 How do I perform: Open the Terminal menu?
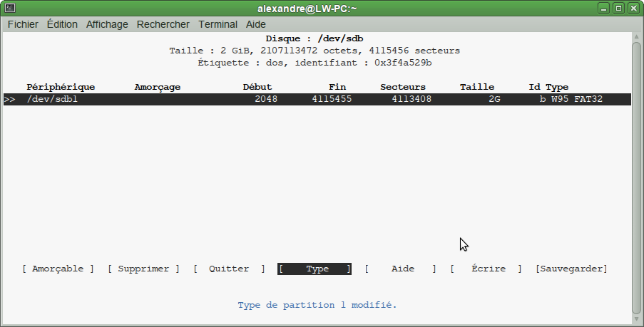pyautogui.click(x=218, y=24)
